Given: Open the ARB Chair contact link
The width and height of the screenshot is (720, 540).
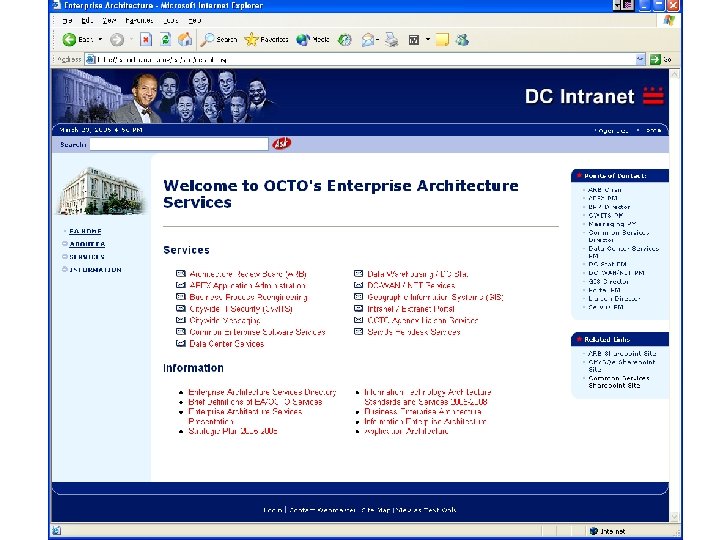Looking at the screenshot, I should (x=605, y=190).
